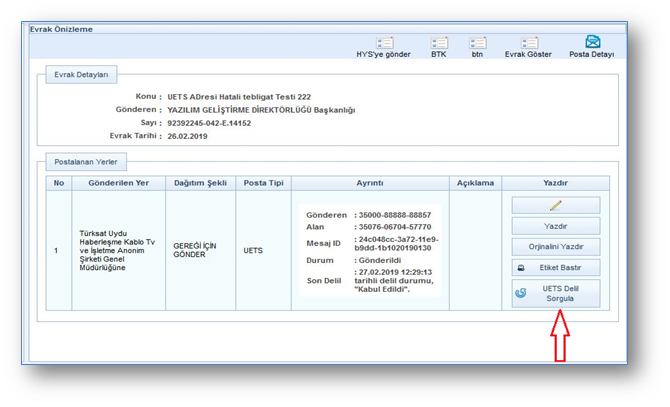670x407 pixels.
Task: Click the pencil edit button
Action: [x=556, y=205]
